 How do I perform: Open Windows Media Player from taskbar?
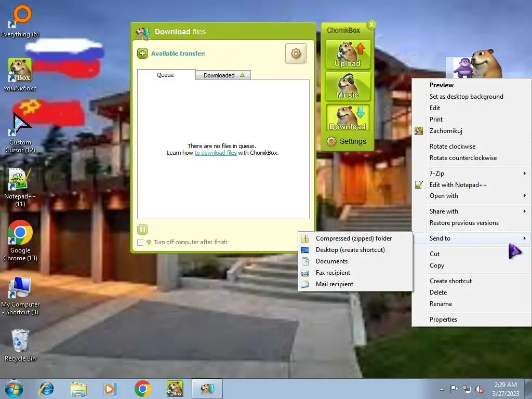tap(110, 389)
